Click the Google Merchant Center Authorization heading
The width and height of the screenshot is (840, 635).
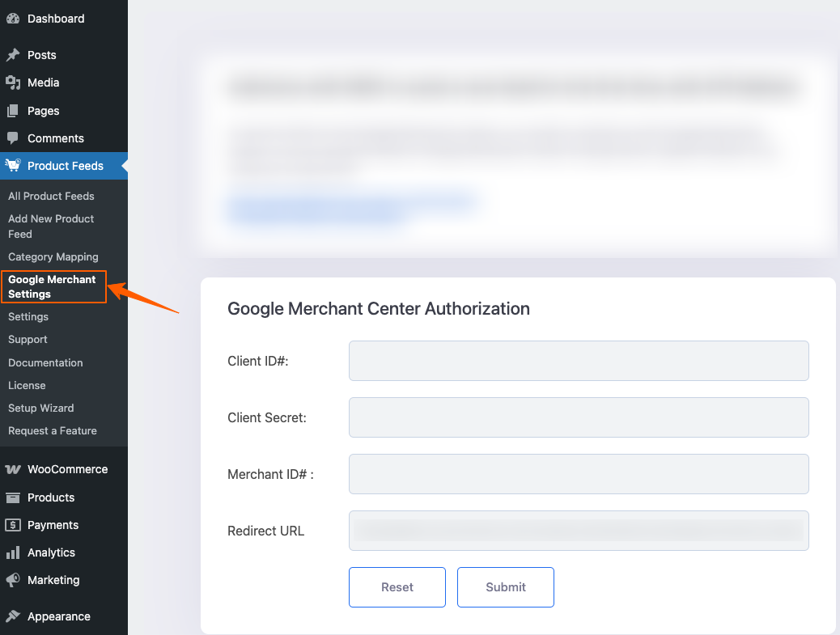click(x=379, y=309)
